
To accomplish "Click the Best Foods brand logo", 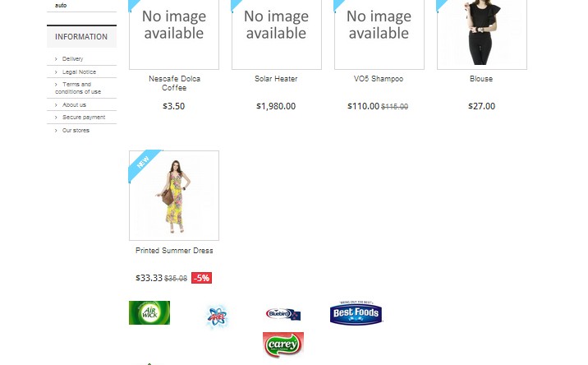I will tap(356, 312).
